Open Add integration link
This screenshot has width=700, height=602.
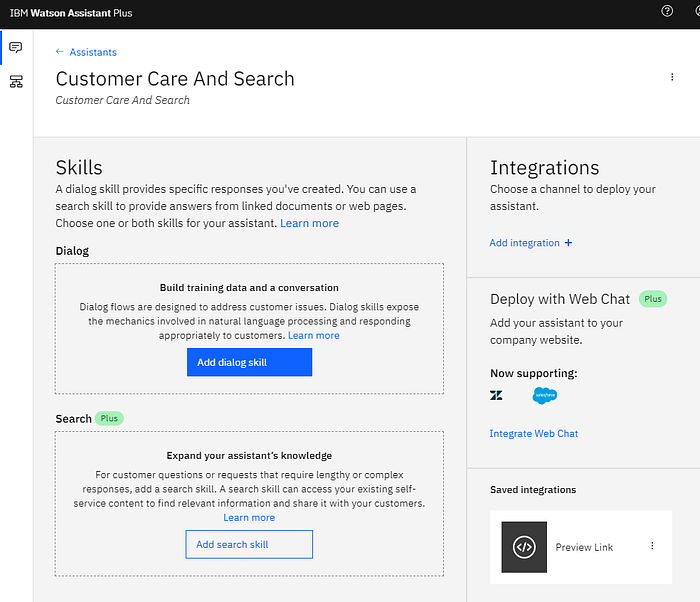524,242
